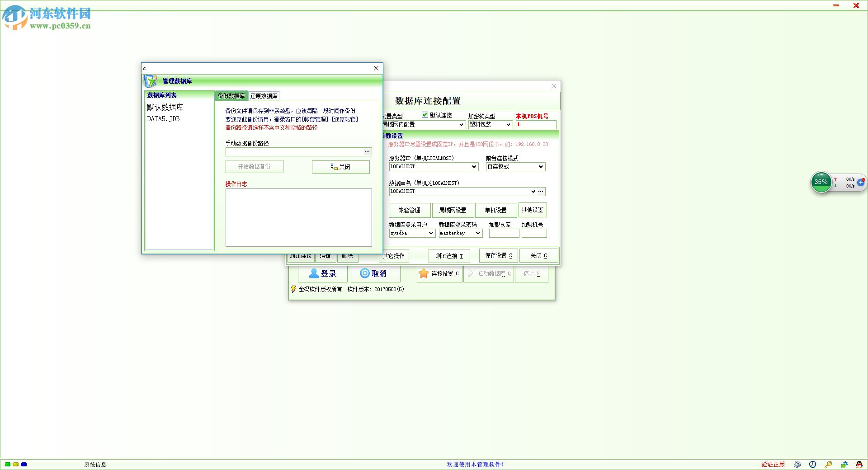This screenshot has width=868, height=470.
Task: 点击测试连接按钮
Action: (x=449, y=256)
